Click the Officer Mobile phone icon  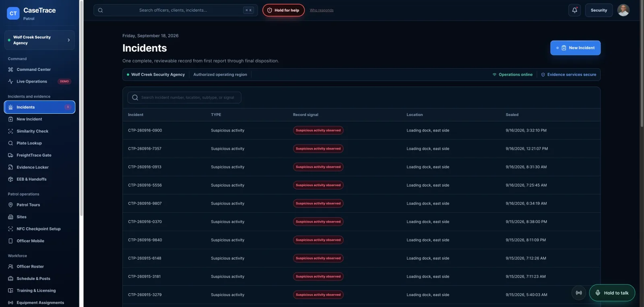[10, 241]
